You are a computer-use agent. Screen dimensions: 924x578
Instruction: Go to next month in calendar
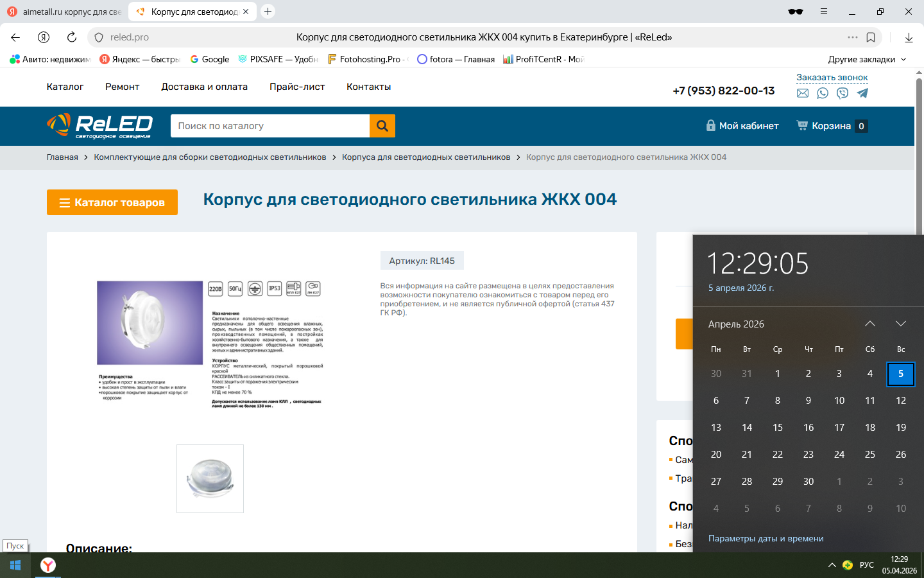(x=900, y=324)
